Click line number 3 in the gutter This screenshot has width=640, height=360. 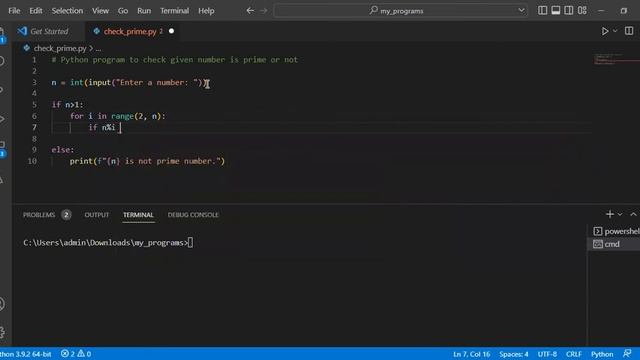(34, 82)
